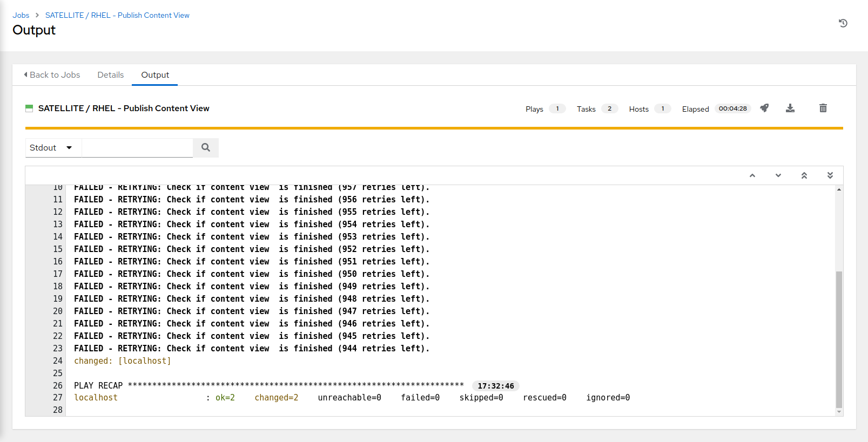
Task: Click the Plays count badge
Action: (557, 108)
